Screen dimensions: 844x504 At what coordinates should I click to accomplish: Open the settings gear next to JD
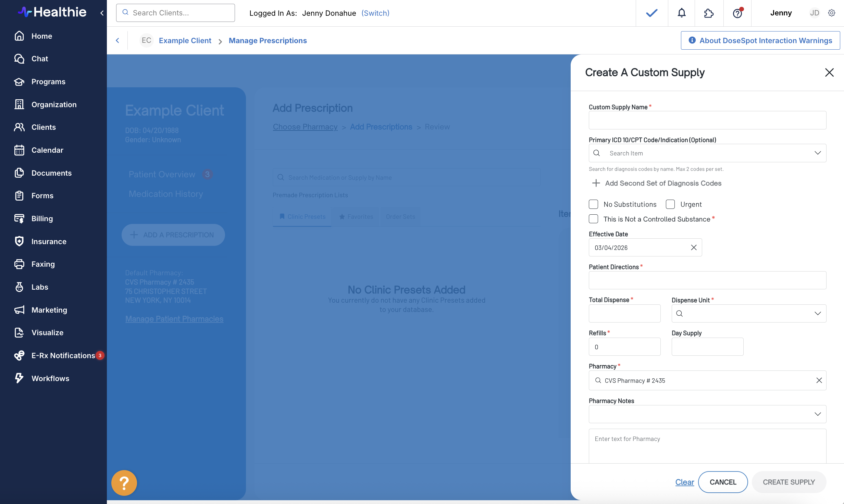[832, 13]
